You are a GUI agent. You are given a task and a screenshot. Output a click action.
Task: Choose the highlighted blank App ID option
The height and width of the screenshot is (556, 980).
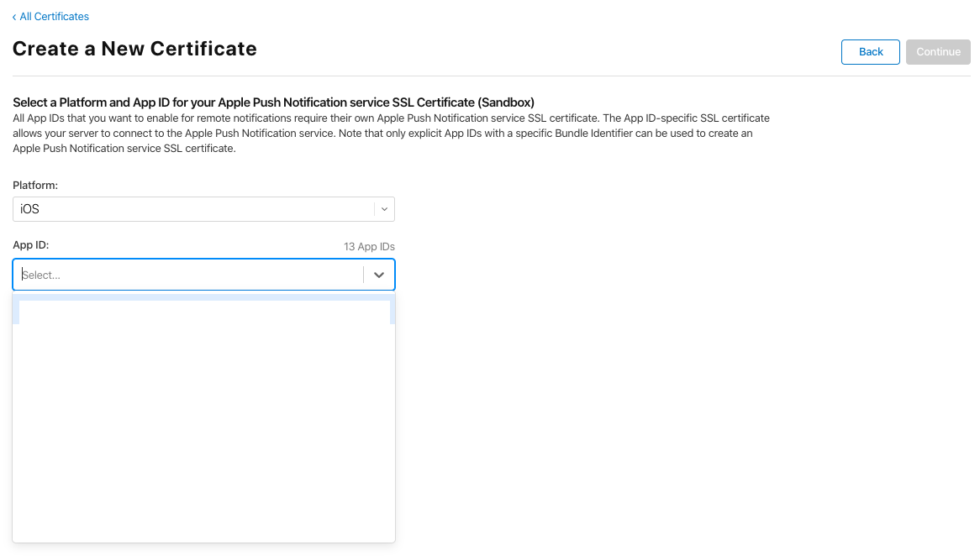click(203, 312)
